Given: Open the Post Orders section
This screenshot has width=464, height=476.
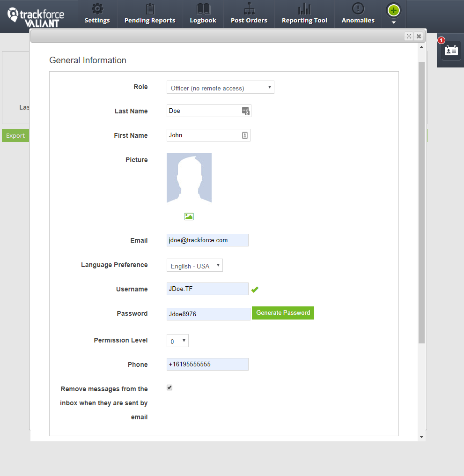Looking at the screenshot, I should (x=249, y=14).
